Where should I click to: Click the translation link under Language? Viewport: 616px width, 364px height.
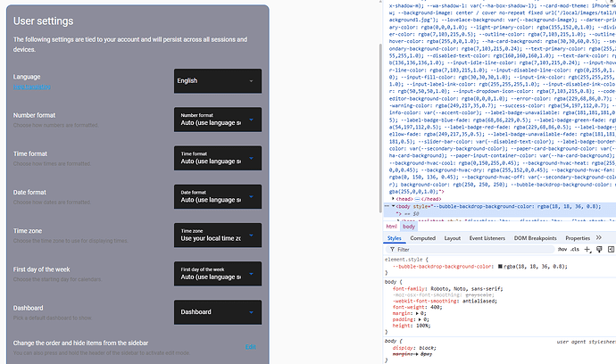(32, 87)
